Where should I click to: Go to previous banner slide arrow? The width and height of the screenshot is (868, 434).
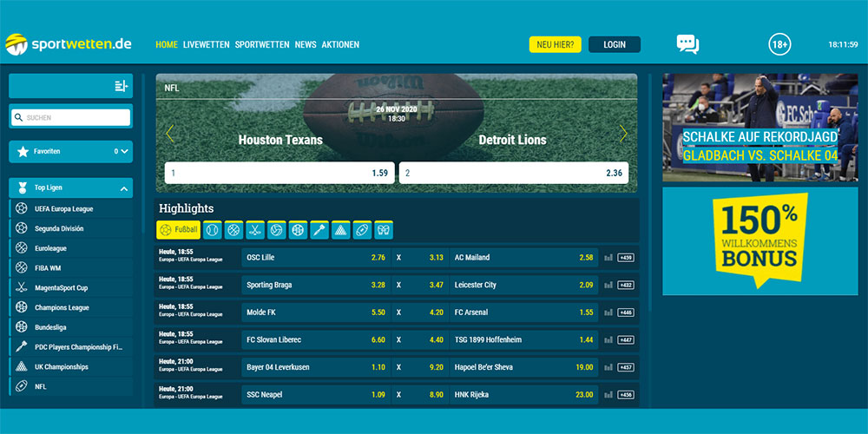[170, 133]
